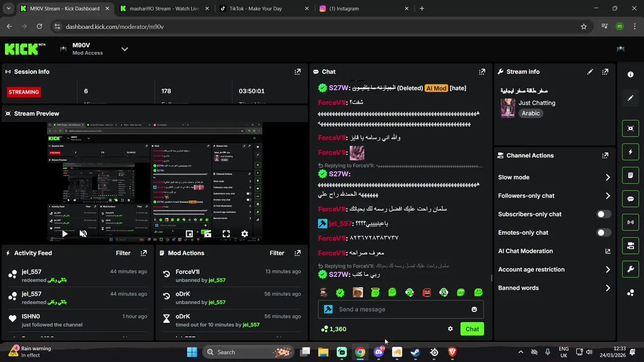The height and width of the screenshot is (362, 644).
Task: Open stream preview player settings gear
Action: (245, 234)
